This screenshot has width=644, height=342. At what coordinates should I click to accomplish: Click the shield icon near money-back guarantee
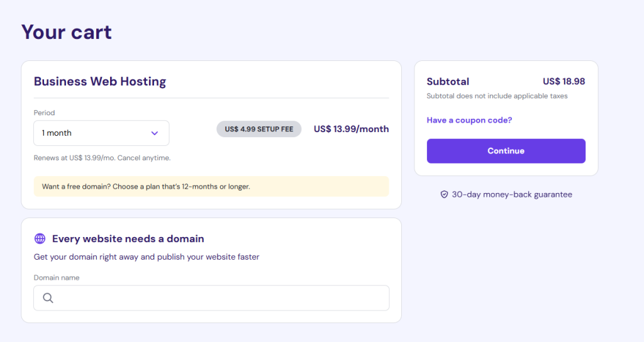click(x=444, y=195)
